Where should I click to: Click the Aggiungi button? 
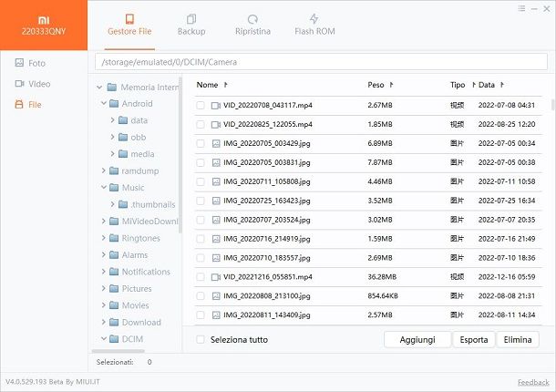[417, 339]
